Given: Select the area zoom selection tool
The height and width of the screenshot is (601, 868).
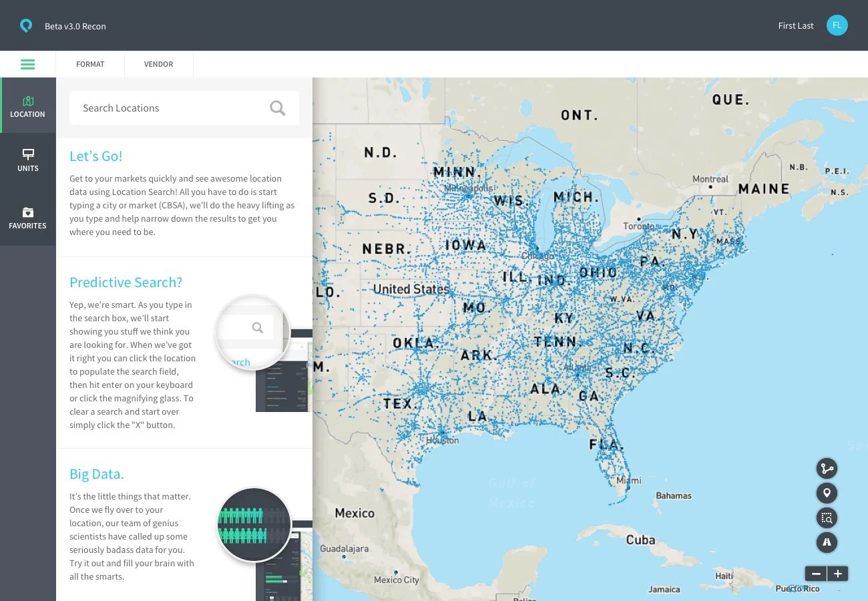Looking at the screenshot, I should click(827, 518).
